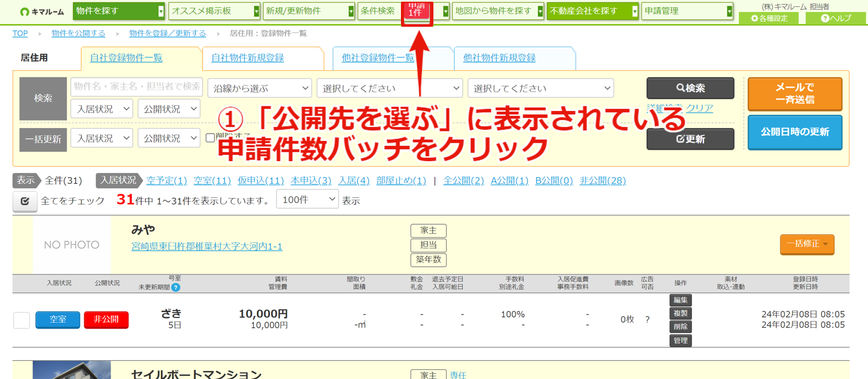
Task: Open the 申請管理 dropdown menu
Action: [x=687, y=11]
